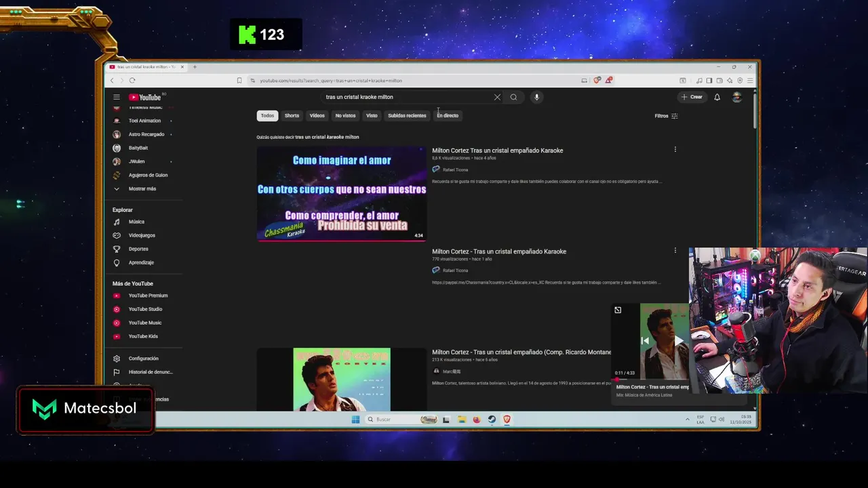The width and height of the screenshot is (868, 488).
Task: Reload the page in the browser
Action: point(132,81)
